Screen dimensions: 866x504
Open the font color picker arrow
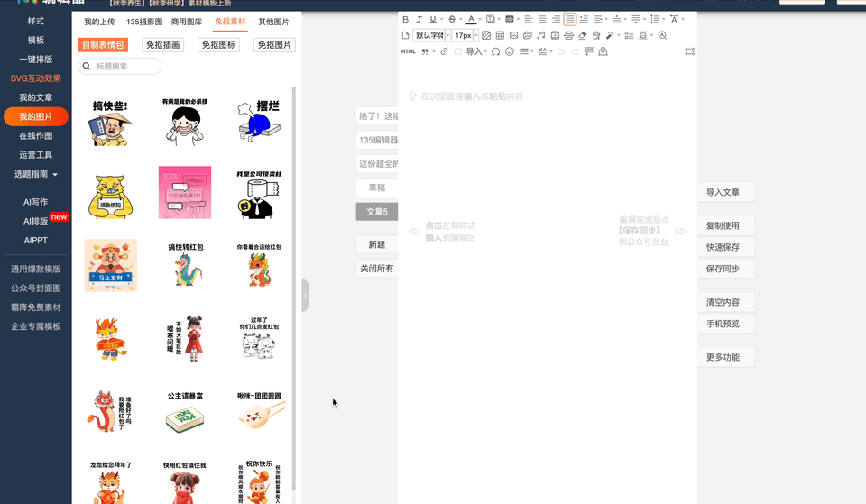(x=480, y=19)
